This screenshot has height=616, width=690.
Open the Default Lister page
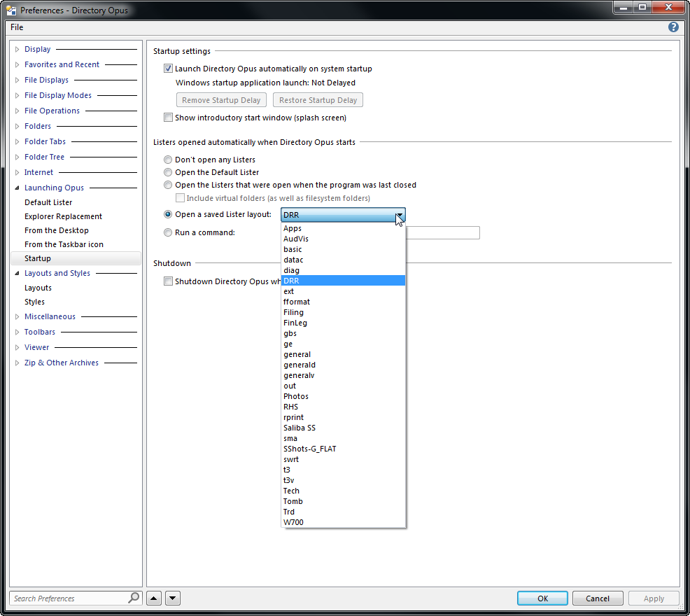(48, 202)
